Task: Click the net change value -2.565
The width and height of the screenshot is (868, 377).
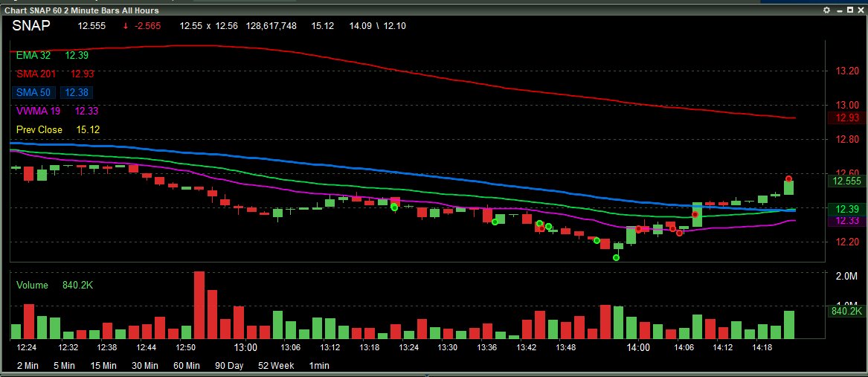Action: 147,25
